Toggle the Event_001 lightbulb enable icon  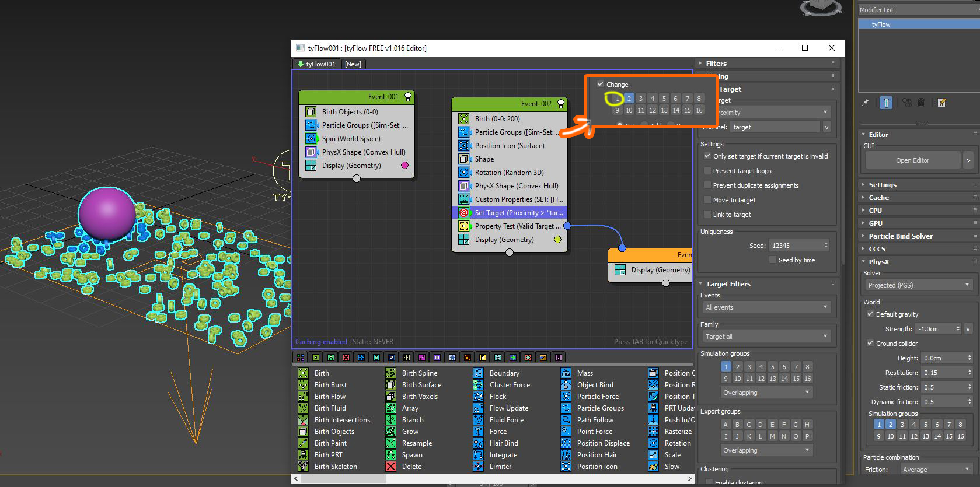[x=408, y=97]
